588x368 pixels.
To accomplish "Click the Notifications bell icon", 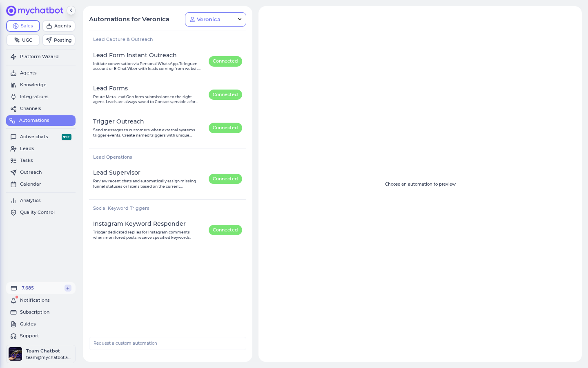I will [13, 301].
